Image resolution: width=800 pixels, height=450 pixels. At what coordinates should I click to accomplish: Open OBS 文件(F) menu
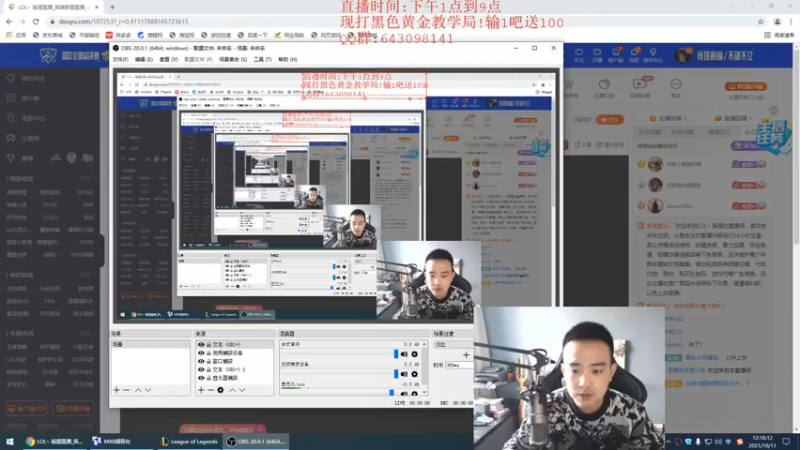120,60
